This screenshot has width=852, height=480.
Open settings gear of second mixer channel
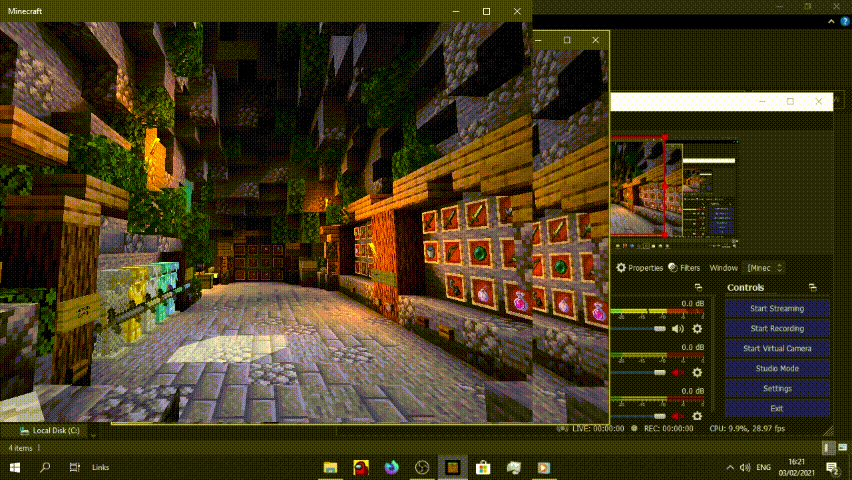pyautogui.click(x=697, y=372)
